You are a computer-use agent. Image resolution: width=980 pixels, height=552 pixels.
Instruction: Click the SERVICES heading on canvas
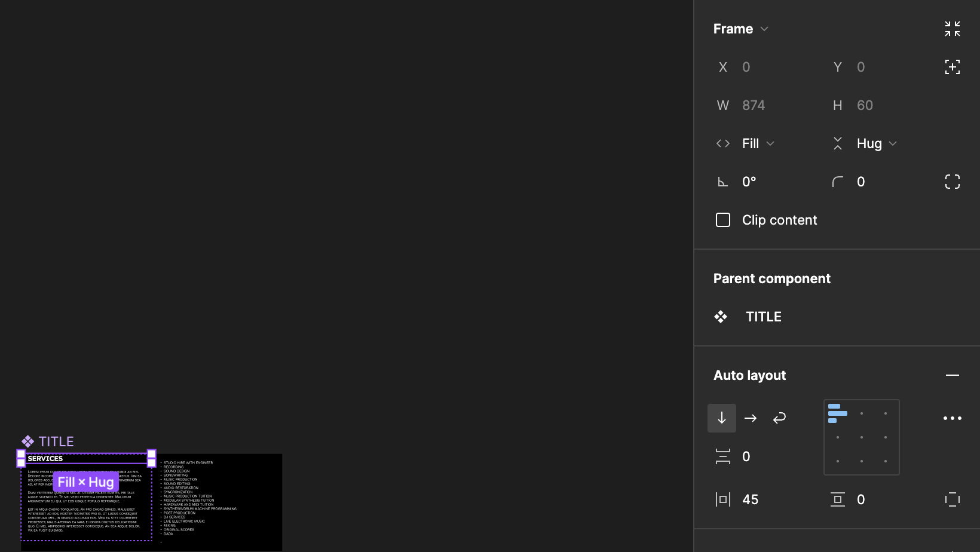click(x=45, y=459)
